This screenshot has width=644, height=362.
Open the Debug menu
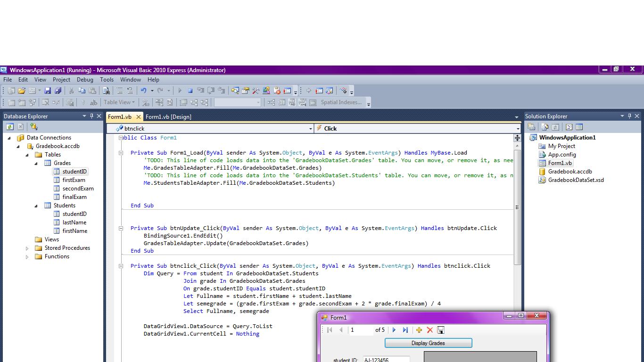click(85, 80)
